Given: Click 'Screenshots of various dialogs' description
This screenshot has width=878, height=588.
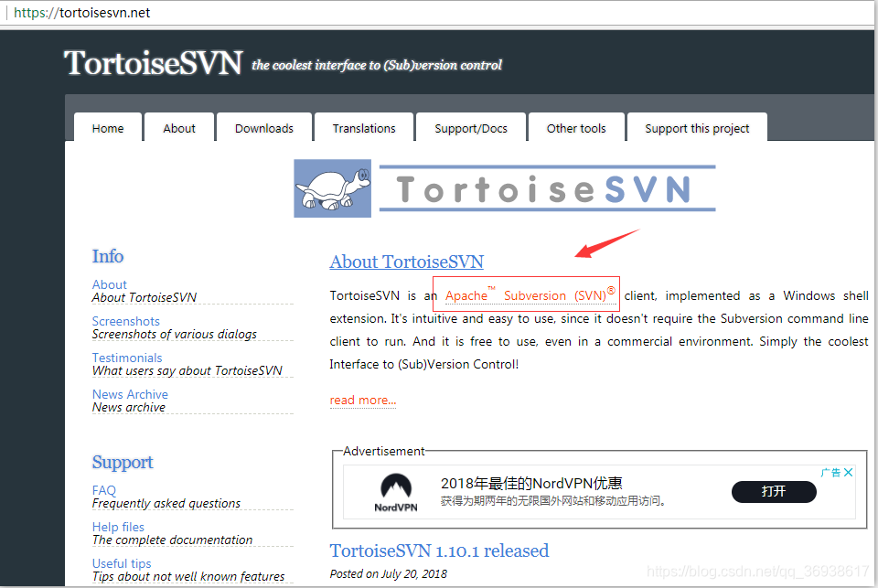Looking at the screenshot, I should 174,334.
